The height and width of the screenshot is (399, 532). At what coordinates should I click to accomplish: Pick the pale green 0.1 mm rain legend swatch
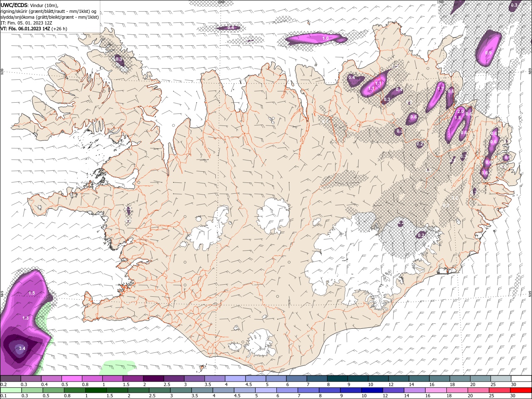[x=11, y=390]
